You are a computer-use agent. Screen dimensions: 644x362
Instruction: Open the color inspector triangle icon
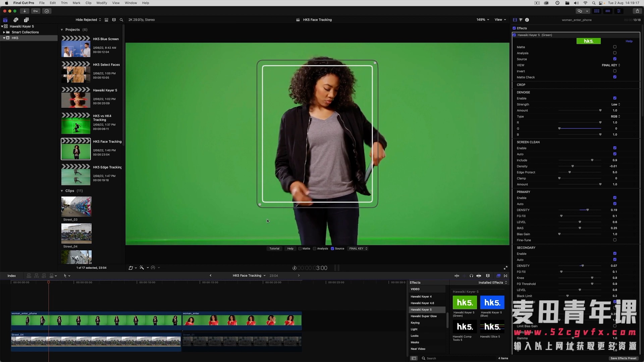click(521, 20)
